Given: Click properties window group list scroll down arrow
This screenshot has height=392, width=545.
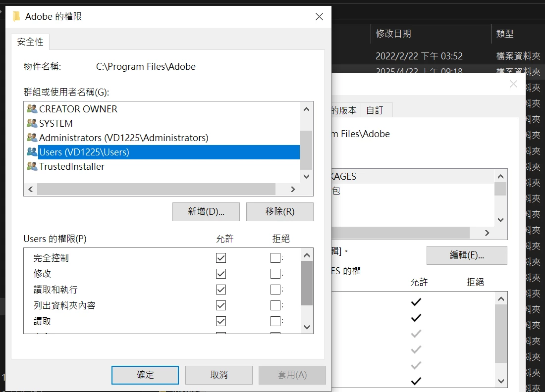Looking at the screenshot, I should pos(500,220).
